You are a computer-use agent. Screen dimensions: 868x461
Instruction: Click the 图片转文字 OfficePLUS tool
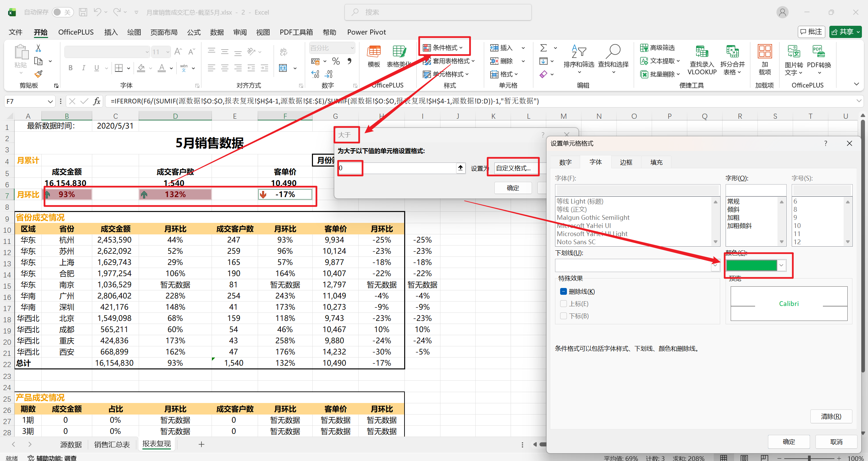tap(793, 60)
